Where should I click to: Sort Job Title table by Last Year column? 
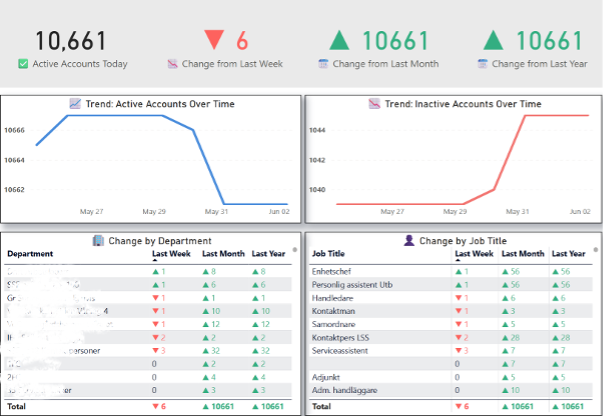point(569,254)
